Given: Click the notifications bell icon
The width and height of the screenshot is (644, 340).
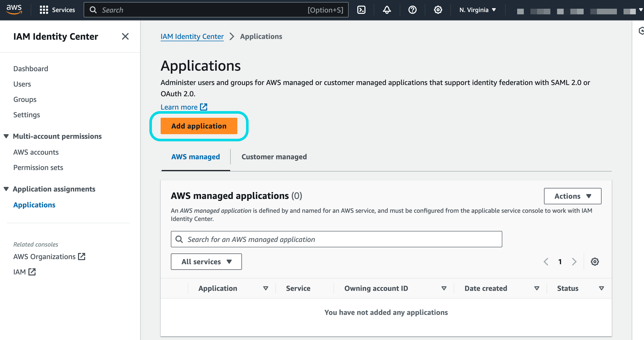Looking at the screenshot, I should pyautogui.click(x=387, y=9).
